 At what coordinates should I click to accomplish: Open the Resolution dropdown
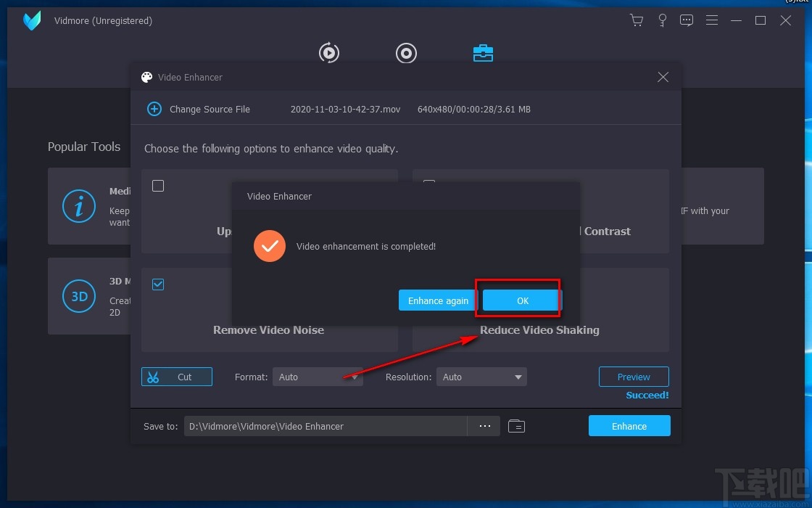[481, 377]
